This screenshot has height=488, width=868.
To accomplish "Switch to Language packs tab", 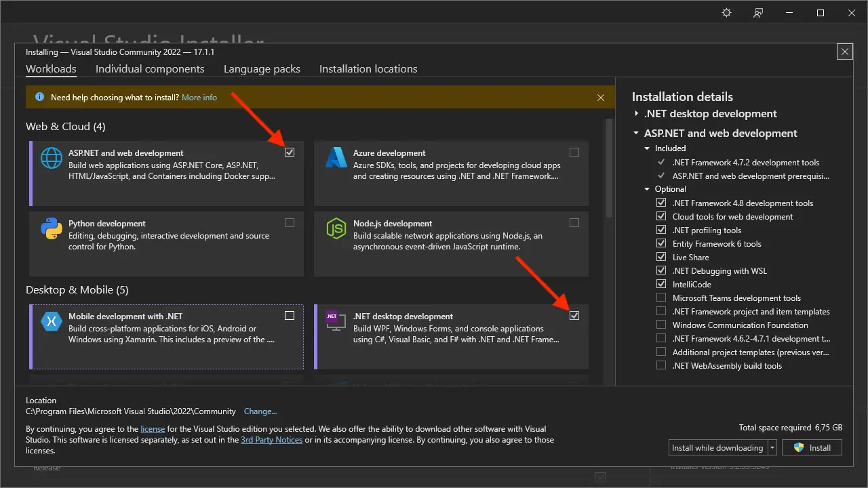I will pos(262,69).
